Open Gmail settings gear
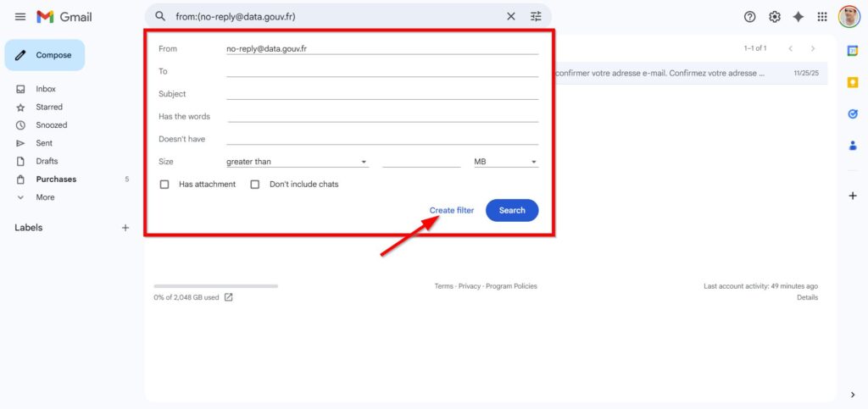 pos(774,17)
